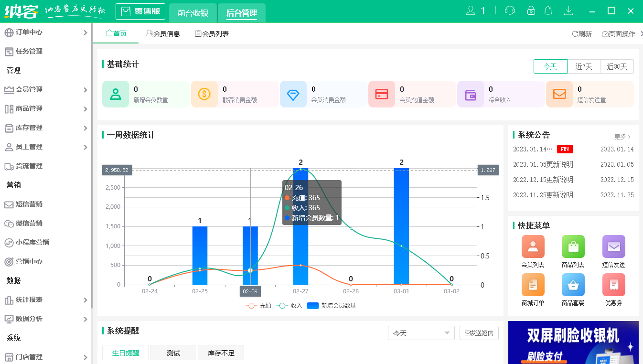Screen dimensions: 643x364
Task: Open the 商品列表 quick menu icon
Action: [x=573, y=246]
